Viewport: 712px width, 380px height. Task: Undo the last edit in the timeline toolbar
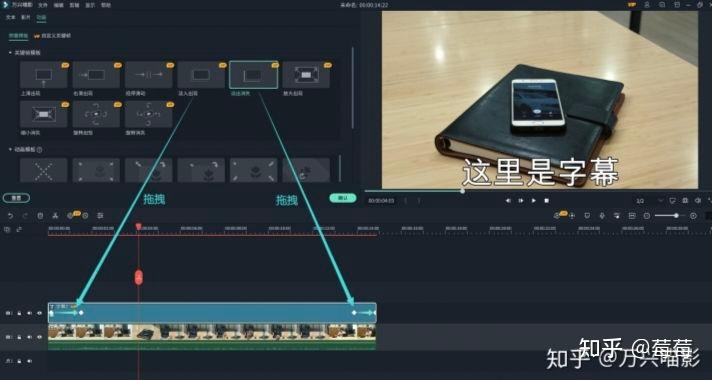10,216
